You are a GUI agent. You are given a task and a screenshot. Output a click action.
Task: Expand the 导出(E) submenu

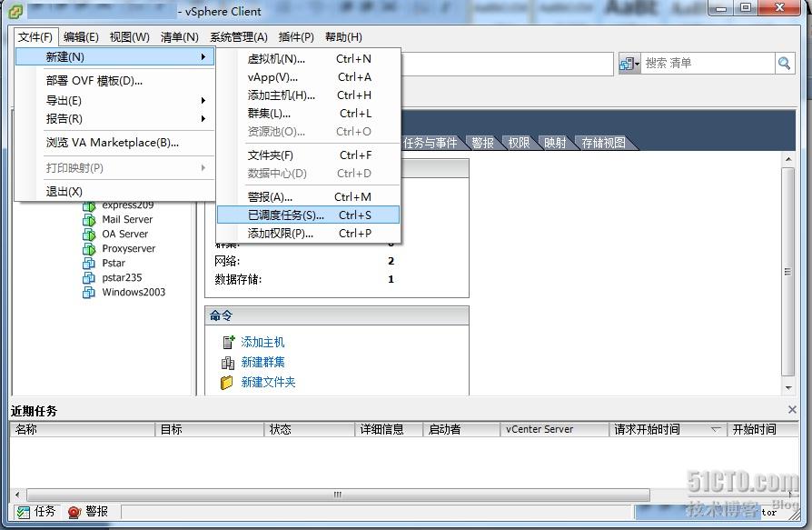coord(115,101)
